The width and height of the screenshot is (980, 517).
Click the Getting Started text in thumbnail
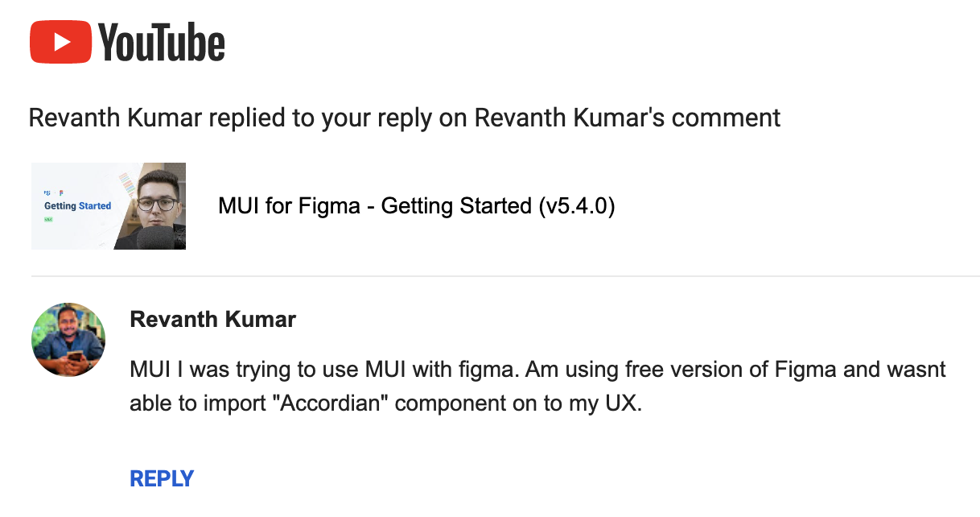(x=77, y=205)
